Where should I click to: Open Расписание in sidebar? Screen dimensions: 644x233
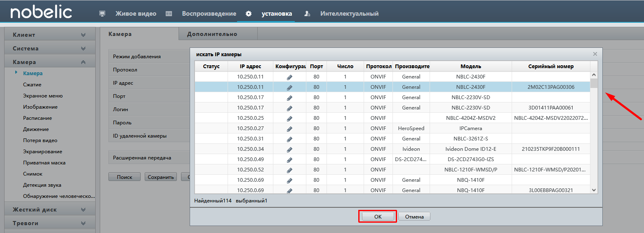(x=38, y=118)
